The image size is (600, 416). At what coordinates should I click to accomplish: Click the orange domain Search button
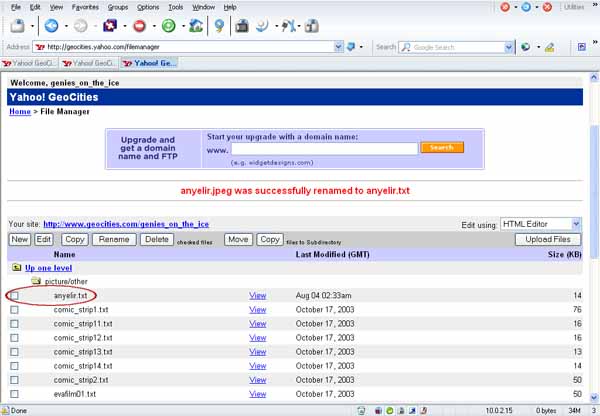(x=442, y=147)
